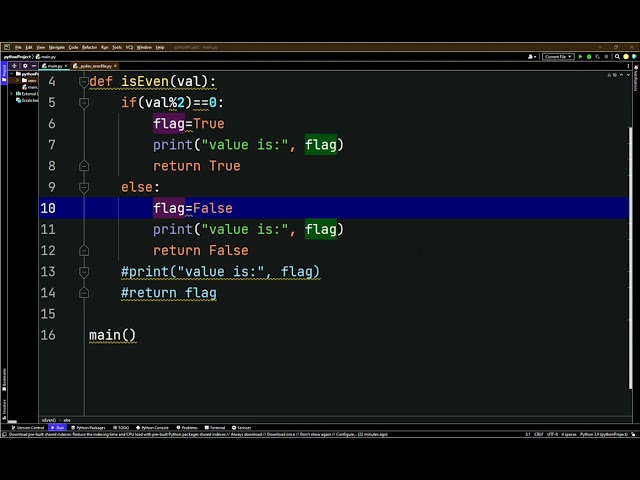Viewport: 640px width, 480px height.
Task: Expand the venv folder in project tree
Action: click(17, 80)
